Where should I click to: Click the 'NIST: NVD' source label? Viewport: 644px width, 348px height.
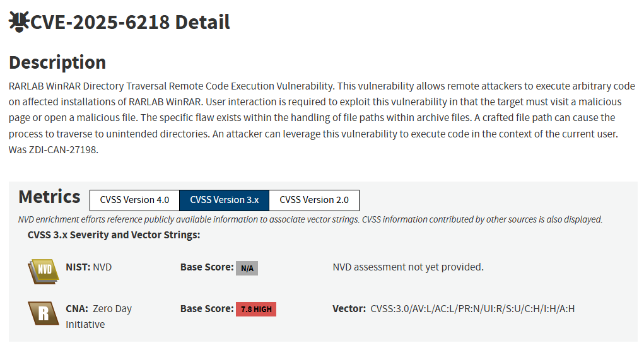click(88, 267)
